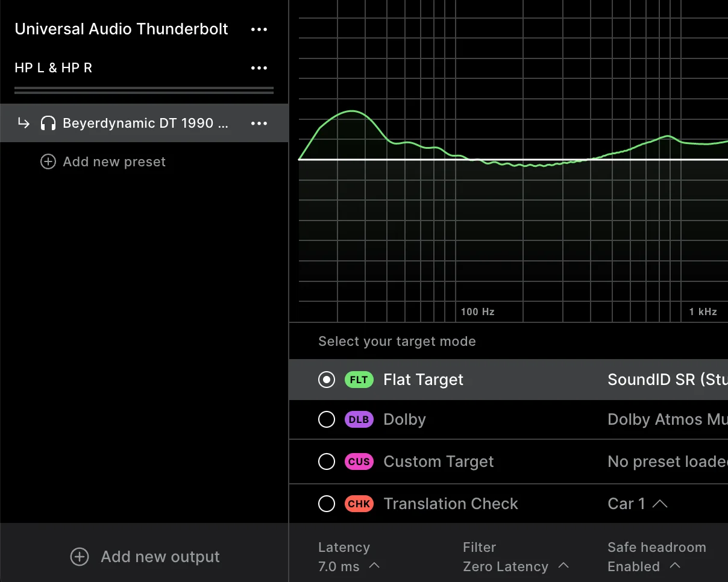Open Beyerdynamic DT 1990 preset options menu

tap(259, 124)
